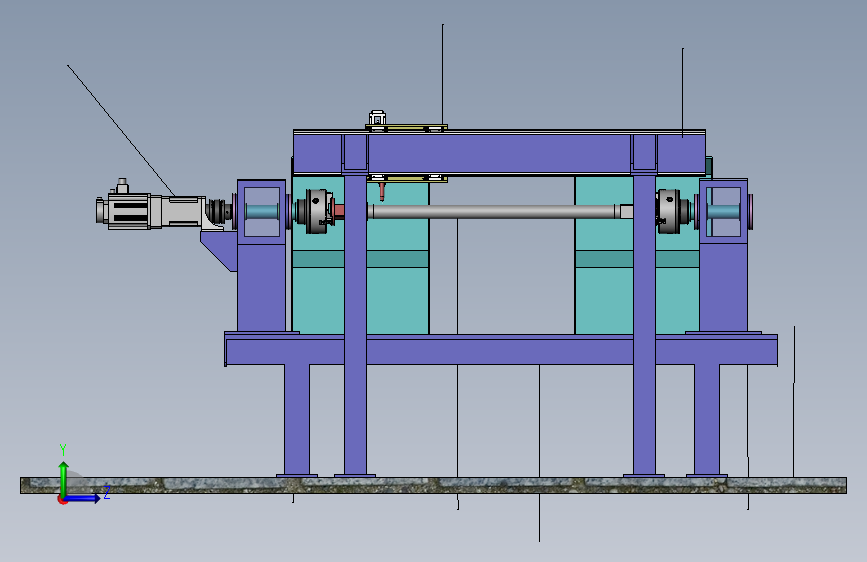867x562 pixels.
Task: Pick the top purple gantry beam
Action: tap(499, 153)
